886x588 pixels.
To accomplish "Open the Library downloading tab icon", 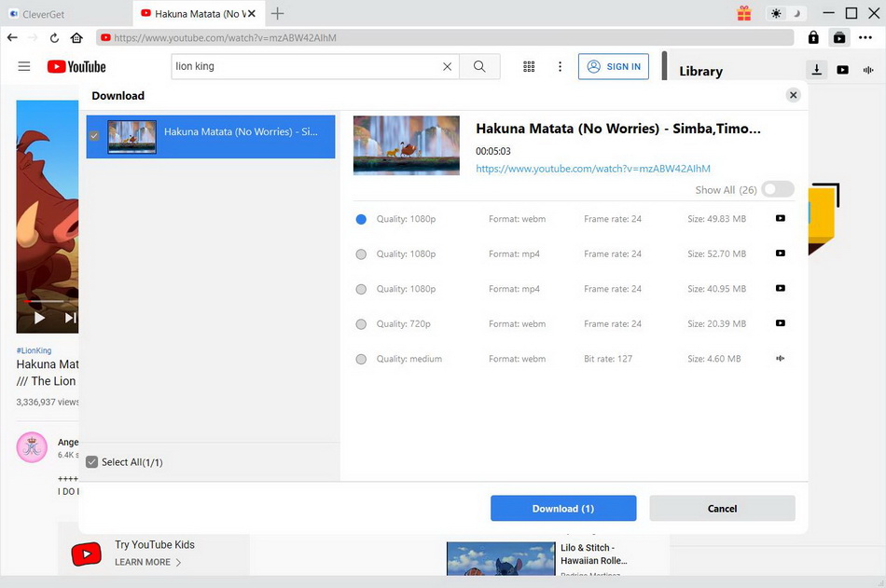I will coord(816,70).
